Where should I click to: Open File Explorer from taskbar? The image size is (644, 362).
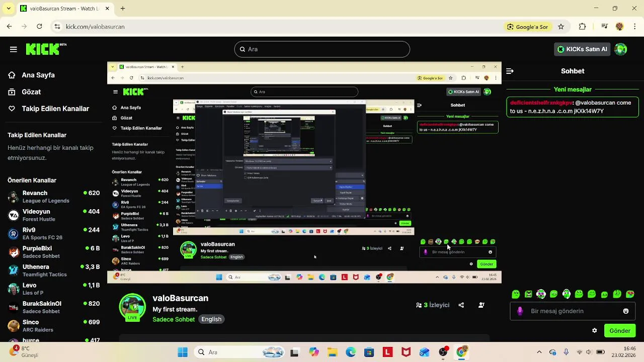pos(332,352)
